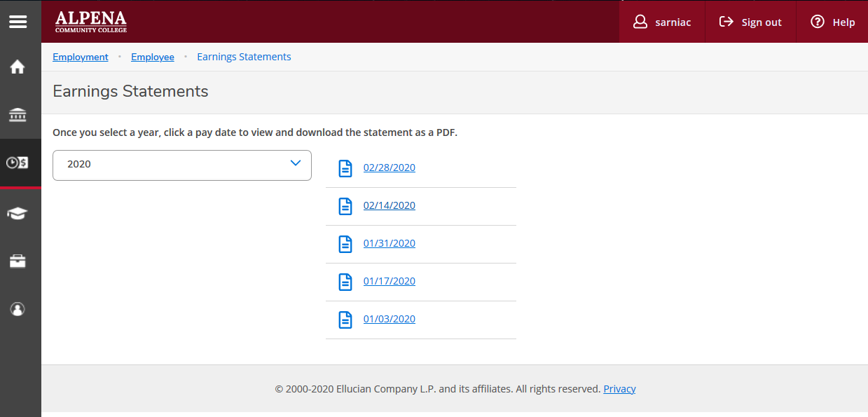The image size is (868, 417).
Task: Open the 02/14/2020 earnings statement
Action: (390, 205)
